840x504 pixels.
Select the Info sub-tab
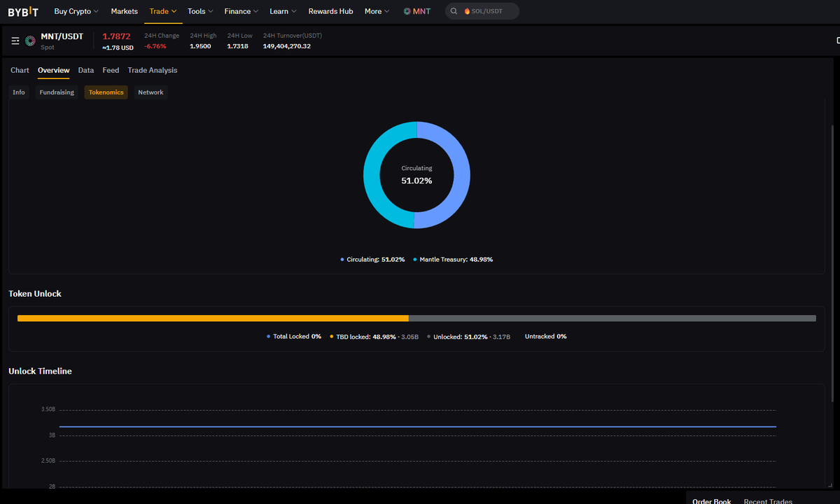click(x=19, y=92)
